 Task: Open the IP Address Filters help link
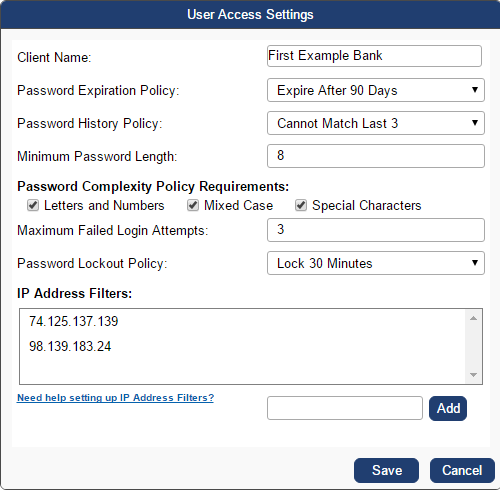[x=115, y=398]
